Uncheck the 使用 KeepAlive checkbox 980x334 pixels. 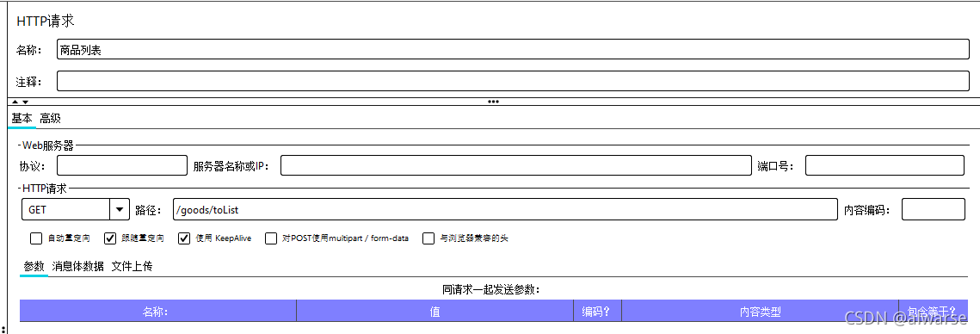184,238
